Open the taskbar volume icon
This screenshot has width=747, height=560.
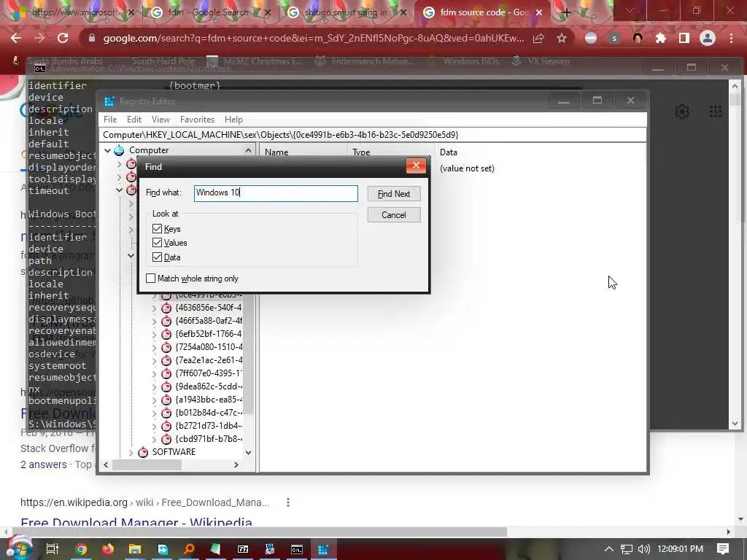pyautogui.click(x=643, y=549)
